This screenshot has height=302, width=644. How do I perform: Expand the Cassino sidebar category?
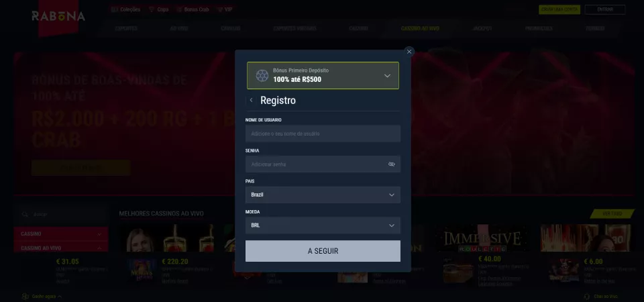tap(61, 234)
